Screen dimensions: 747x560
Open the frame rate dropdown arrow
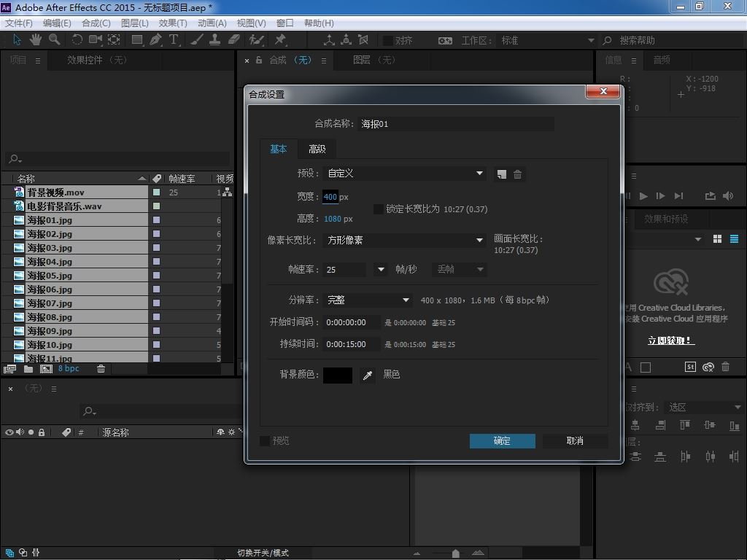pos(381,270)
